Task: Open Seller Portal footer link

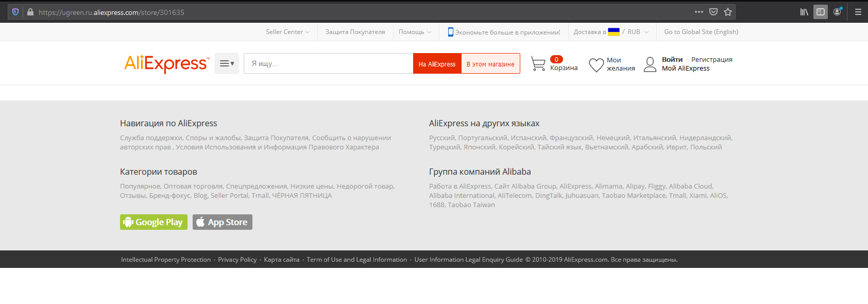Action: [x=229, y=196]
